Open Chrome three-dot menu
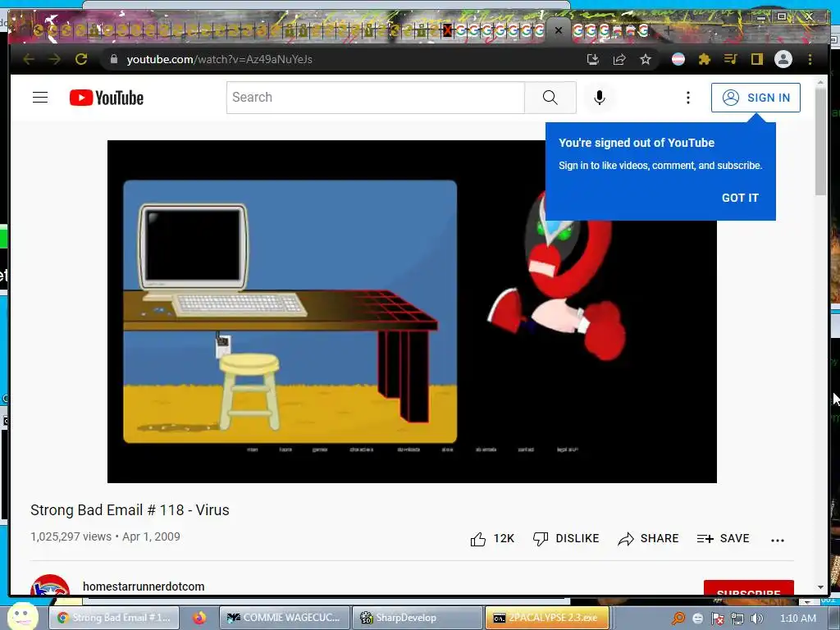840x630 pixels. click(x=810, y=59)
